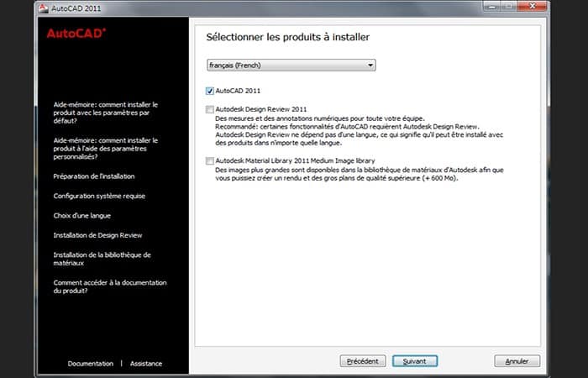This screenshot has width=588, height=378.
Task: Minimize the AutoCAD 2011 installer window
Action: coord(491,7)
